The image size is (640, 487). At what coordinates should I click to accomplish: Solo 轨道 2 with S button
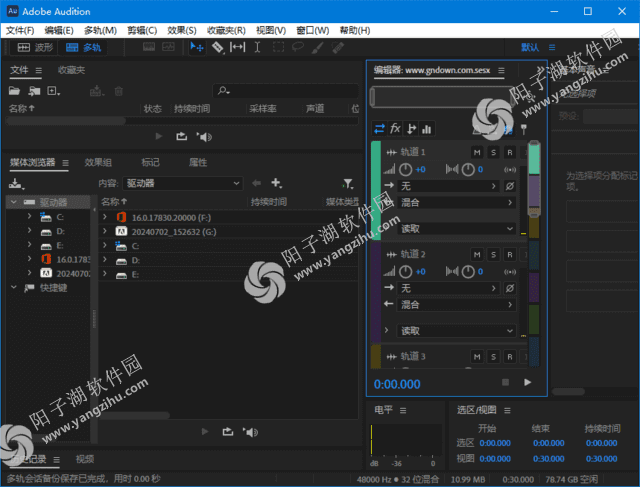pyautogui.click(x=493, y=255)
